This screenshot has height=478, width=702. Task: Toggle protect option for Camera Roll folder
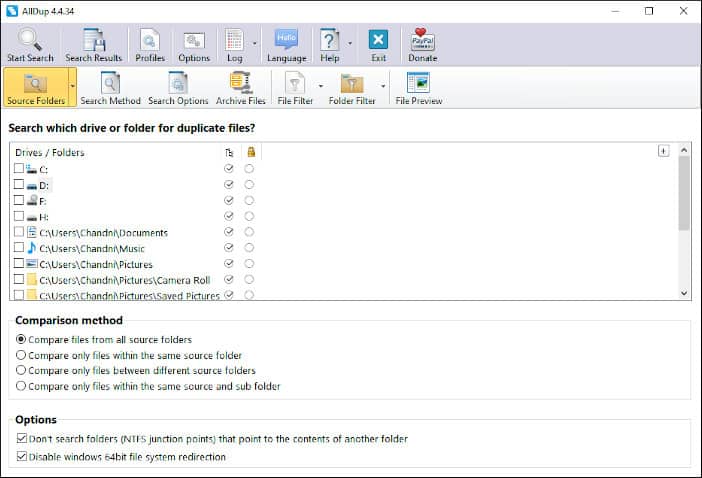249,279
